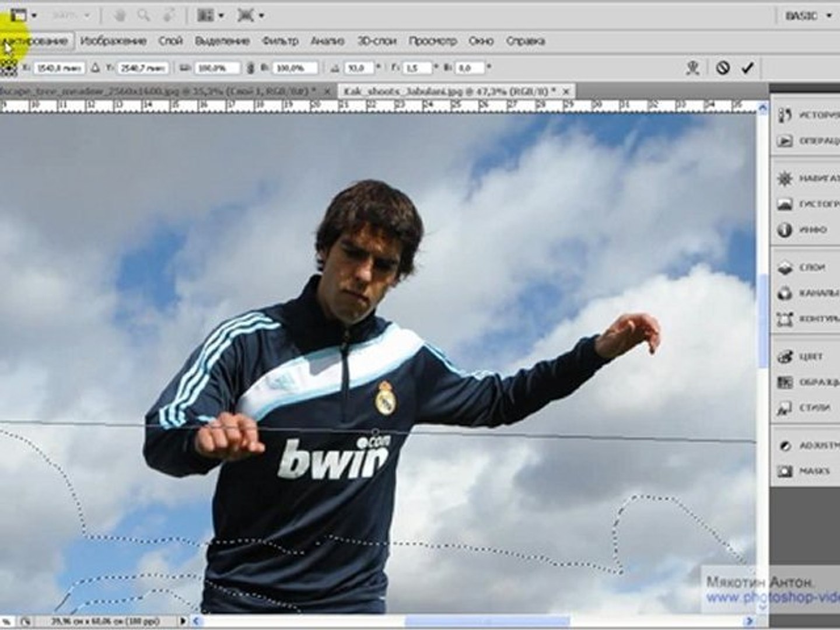The width and height of the screenshot is (840, 630).
Task: Click the rotation angle input field
Action: (x=358, y=68)
